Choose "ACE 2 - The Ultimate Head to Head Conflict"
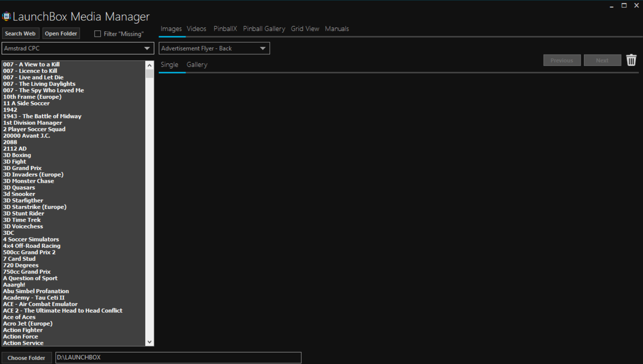The width and height of the screenshot is (643, 364). click(63, 311)
